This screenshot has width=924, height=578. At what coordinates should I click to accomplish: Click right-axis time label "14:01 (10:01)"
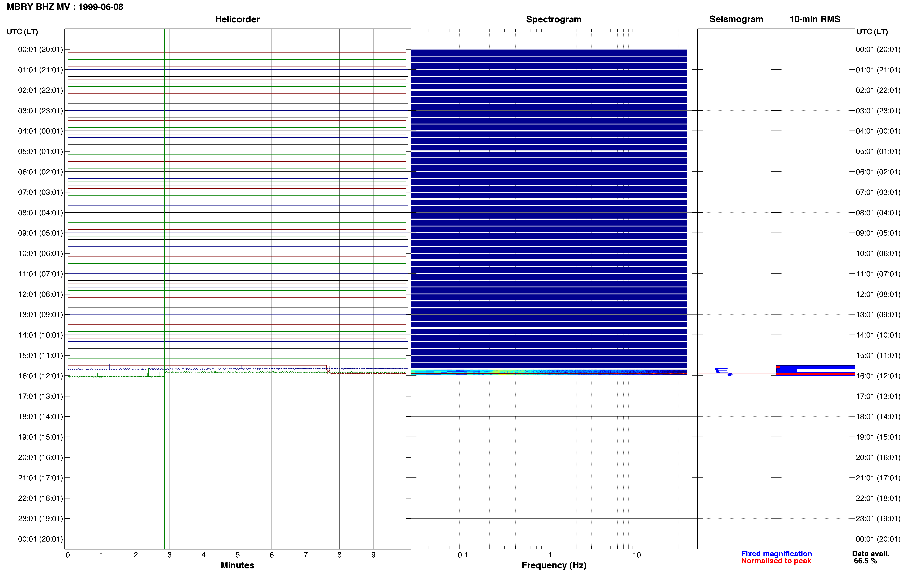(878, 335)
